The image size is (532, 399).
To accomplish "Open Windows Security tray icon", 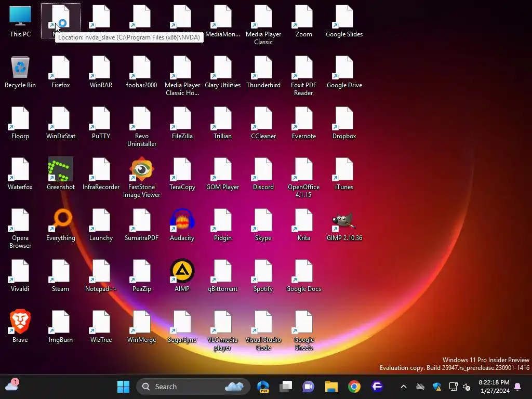I will coord(437,387).
